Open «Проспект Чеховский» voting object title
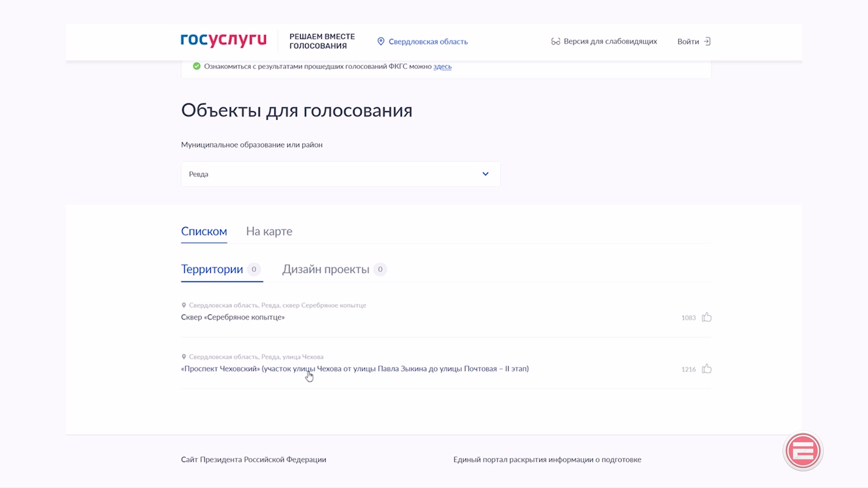 coord(354,369)
